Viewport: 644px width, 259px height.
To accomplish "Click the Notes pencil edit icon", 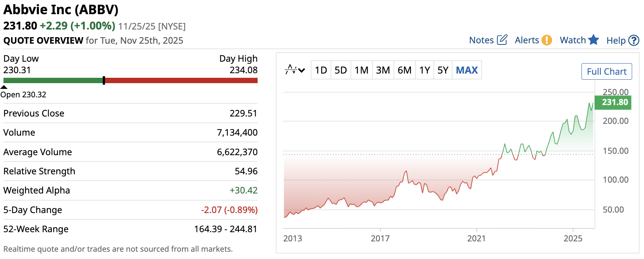I will 502,40.
